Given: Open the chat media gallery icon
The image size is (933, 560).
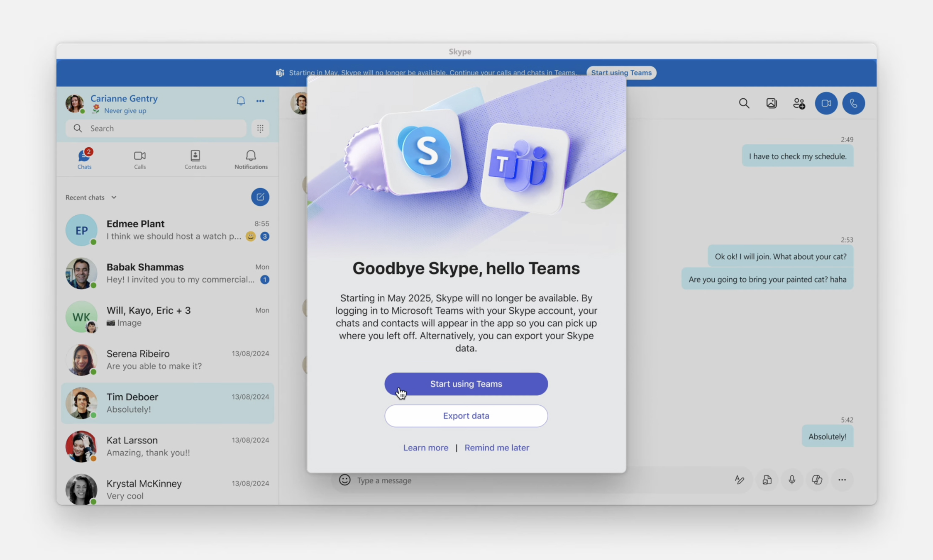Looking at the screenshot, I should point(771,103).
